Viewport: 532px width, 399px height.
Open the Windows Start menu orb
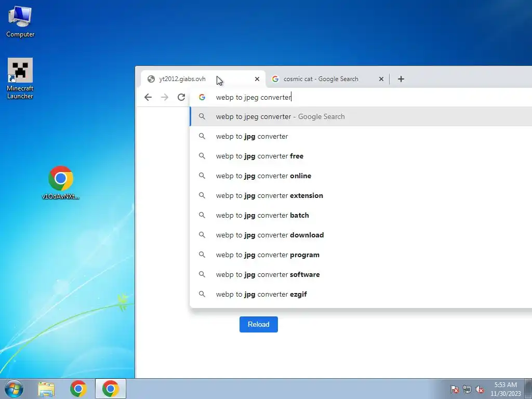pos(14,389)
